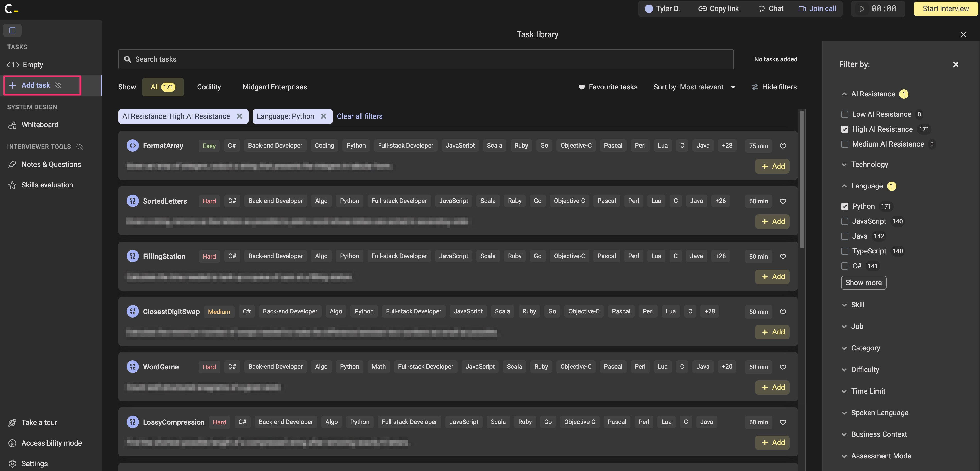Click Show more languages button
This screenshot has height=471, width=980.
[863, 283]
